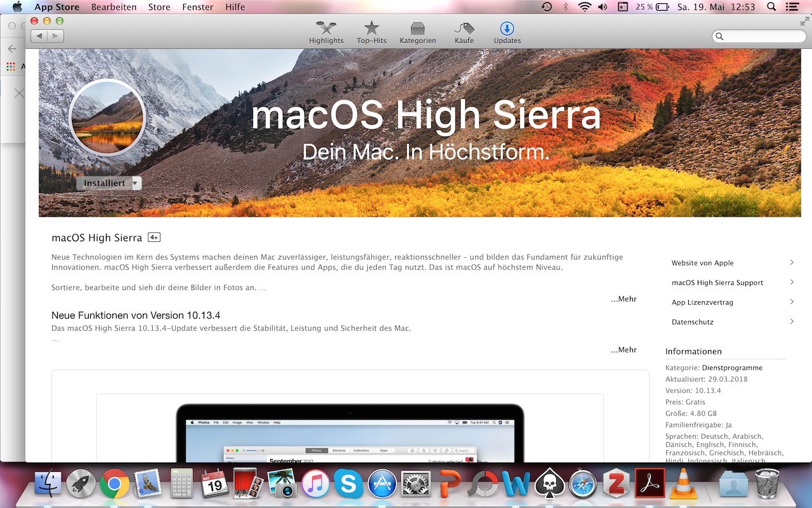
Task: Click the 'Aktualisiert: 29.03.2018' line
Action: click(706, 379)
